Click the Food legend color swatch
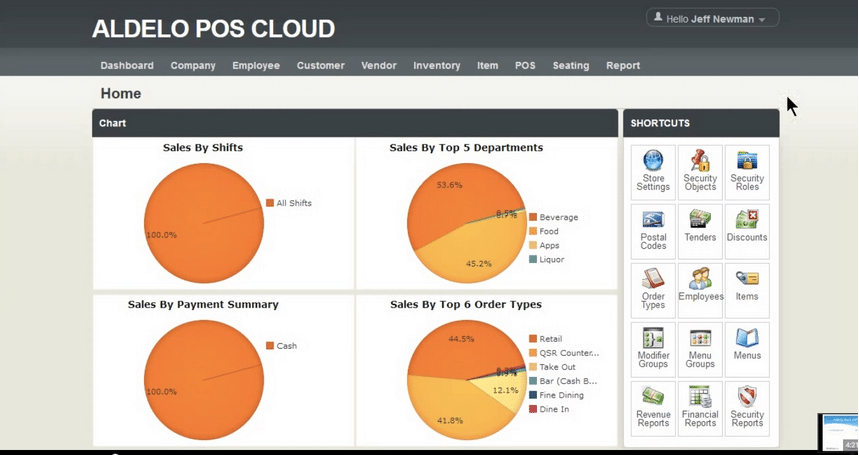This screenshot has height=455, width=859. pos(533,232)
